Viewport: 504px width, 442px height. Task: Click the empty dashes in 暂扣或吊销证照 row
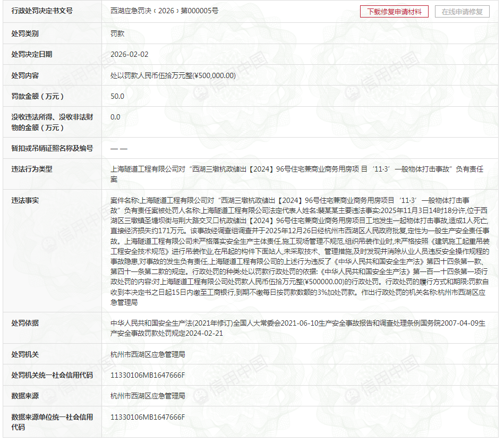coord(119,149)
